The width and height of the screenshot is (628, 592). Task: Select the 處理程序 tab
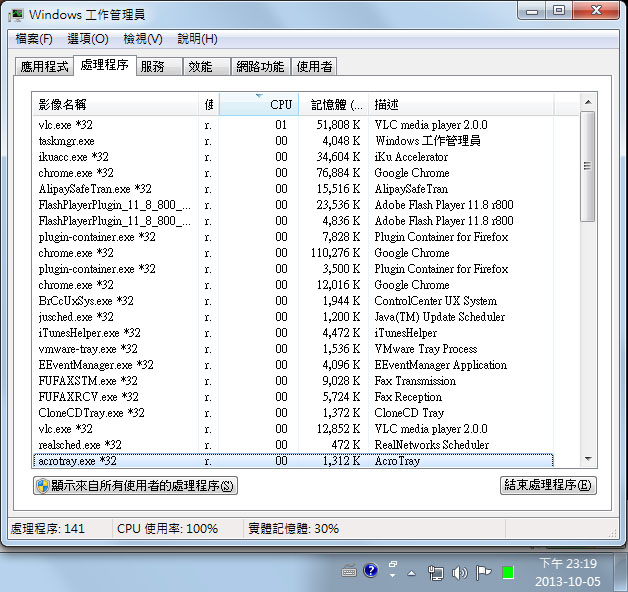click(105, 65)
